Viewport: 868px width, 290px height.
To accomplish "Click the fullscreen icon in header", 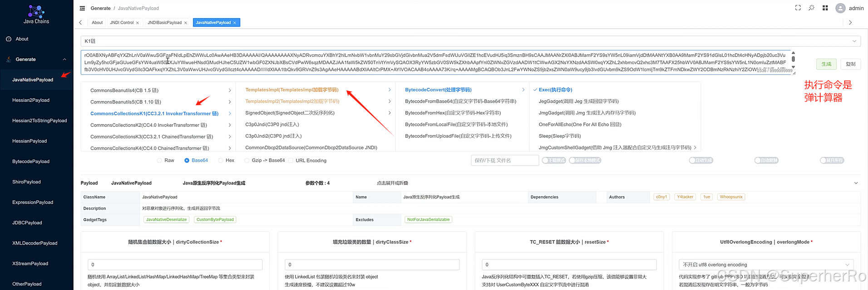I will click(x=798, y=8).
